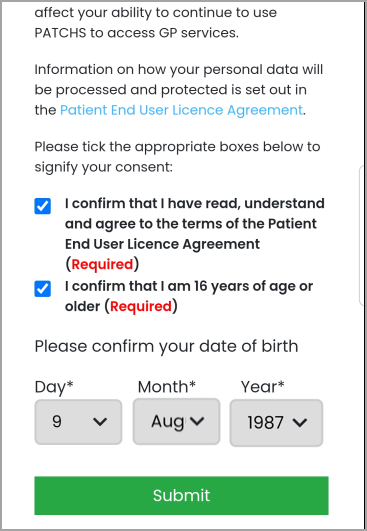Submit the consent form
This screenshot has width=367, height=531.
click(x=181, y=495)
